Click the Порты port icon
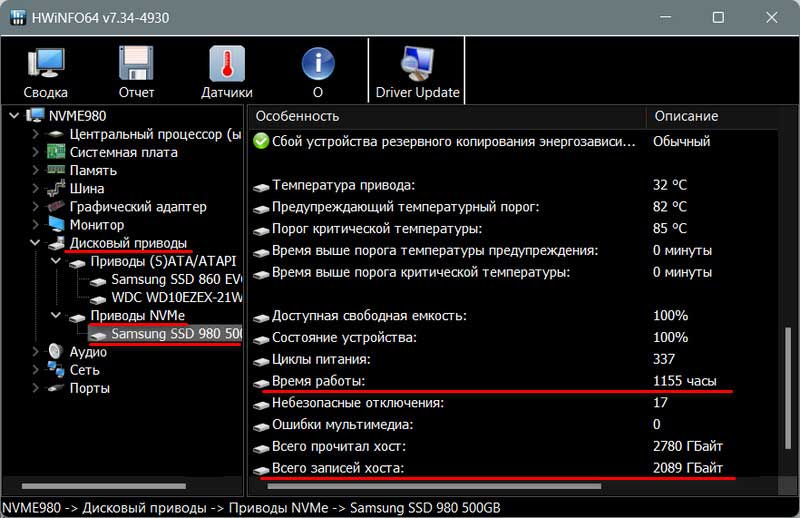 (56, 388)
